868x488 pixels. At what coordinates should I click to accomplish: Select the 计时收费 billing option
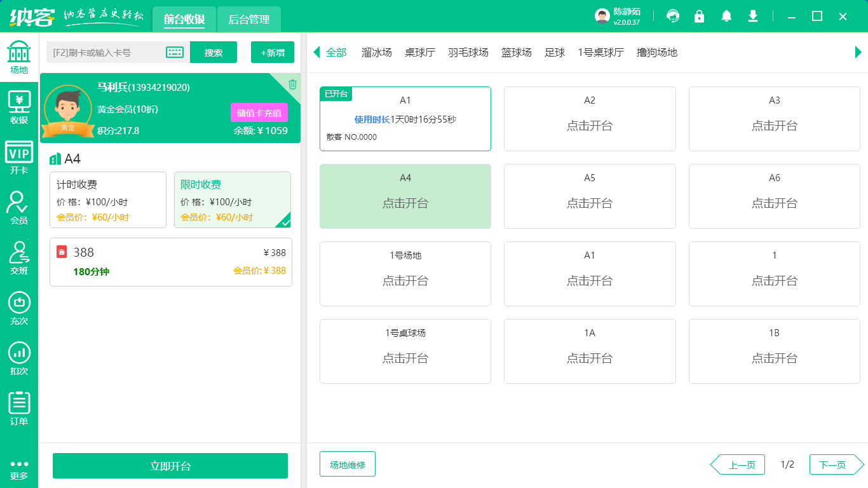pyautogui.click(x=108, y=200)
